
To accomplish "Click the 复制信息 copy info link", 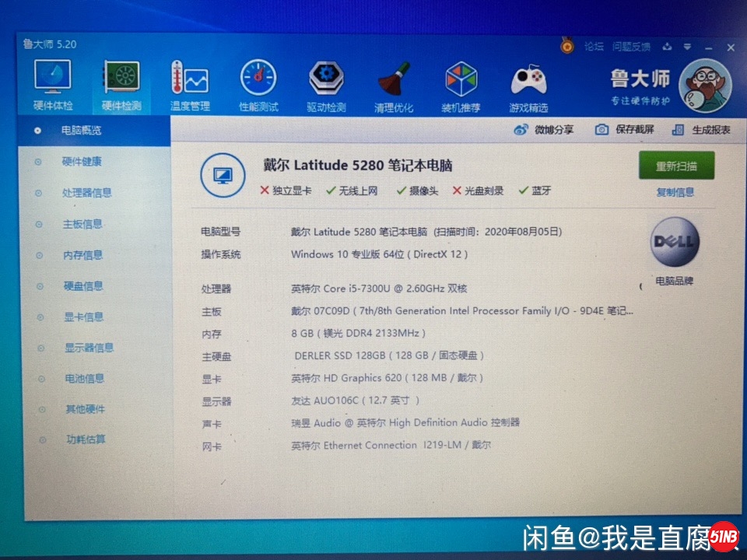I will (675, 192).
